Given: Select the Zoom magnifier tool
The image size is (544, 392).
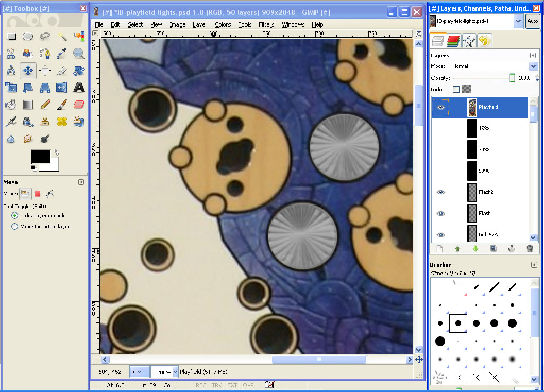Looking at the screenshot, I should pos(79,53).
